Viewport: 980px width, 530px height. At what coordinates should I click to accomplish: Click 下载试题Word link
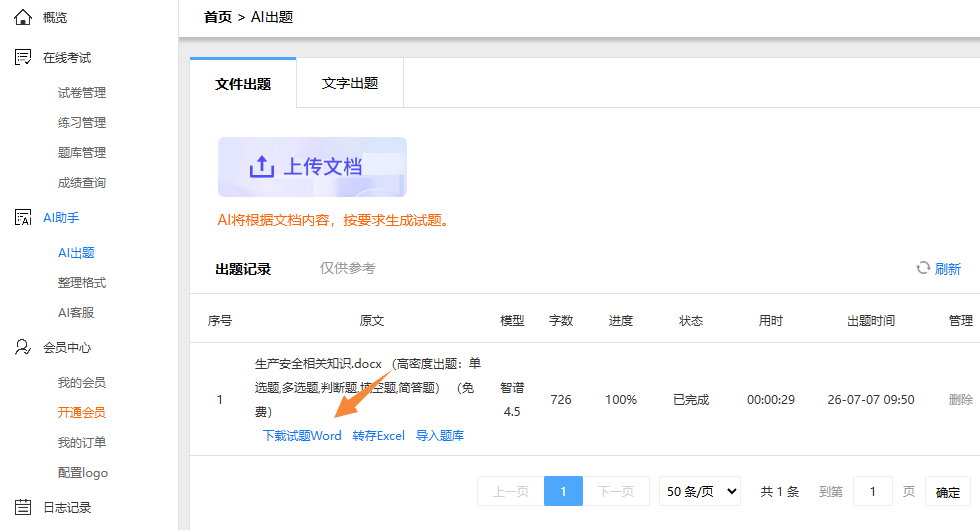pyautogui.click(x=302, y=436)
